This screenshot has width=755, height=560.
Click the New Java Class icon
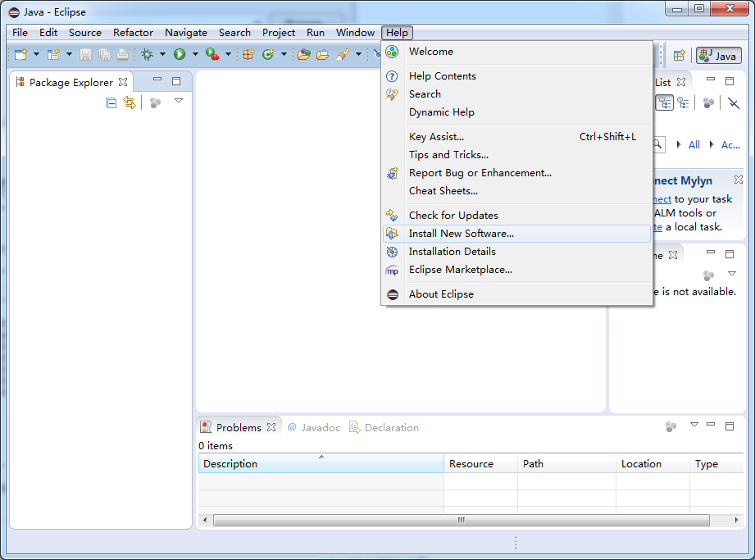[268, 54]
